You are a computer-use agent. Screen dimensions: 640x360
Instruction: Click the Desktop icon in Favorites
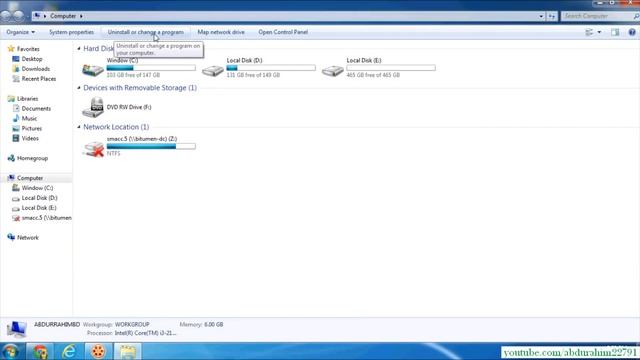(16, 59)
